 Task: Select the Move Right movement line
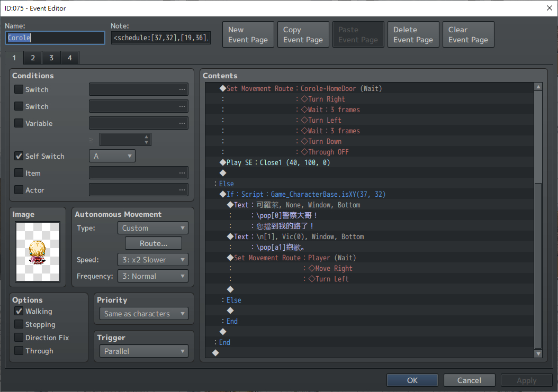click(x=369, y=268)
